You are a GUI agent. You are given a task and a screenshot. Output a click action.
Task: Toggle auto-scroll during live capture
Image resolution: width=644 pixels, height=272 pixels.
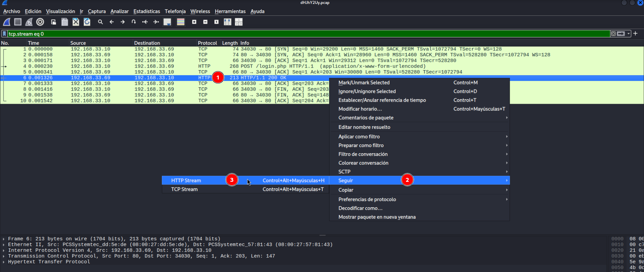click(167, 22)
